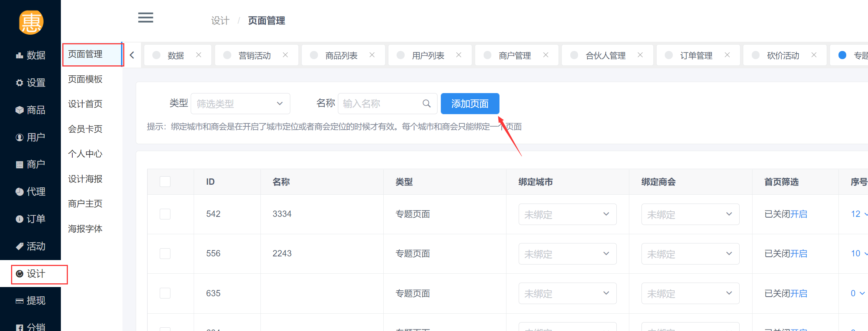The height and width of the screenshot is (331, 868).
Task: Open 商品 in left sidebar
Action: pos(31,110)
